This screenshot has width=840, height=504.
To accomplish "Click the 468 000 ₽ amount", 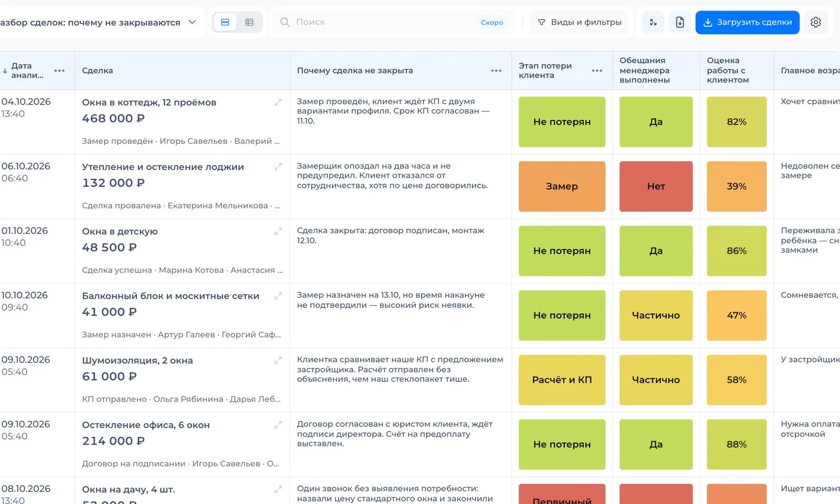I will [x=113, y=119].
